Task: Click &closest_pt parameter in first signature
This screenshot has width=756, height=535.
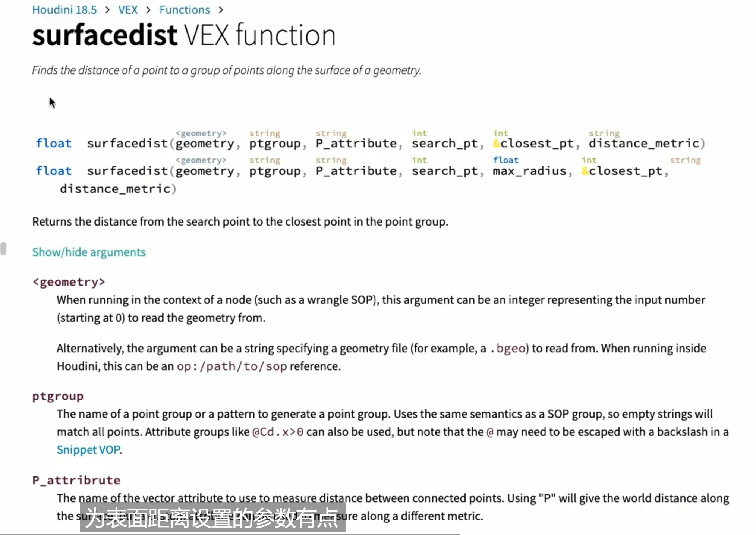Action: [533, 143]
